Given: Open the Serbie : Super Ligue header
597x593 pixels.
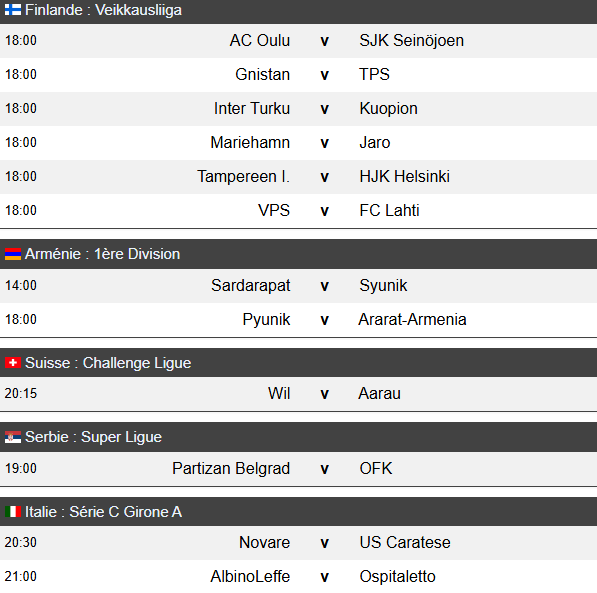Looking at the screenshot, I should click(298, 437).
